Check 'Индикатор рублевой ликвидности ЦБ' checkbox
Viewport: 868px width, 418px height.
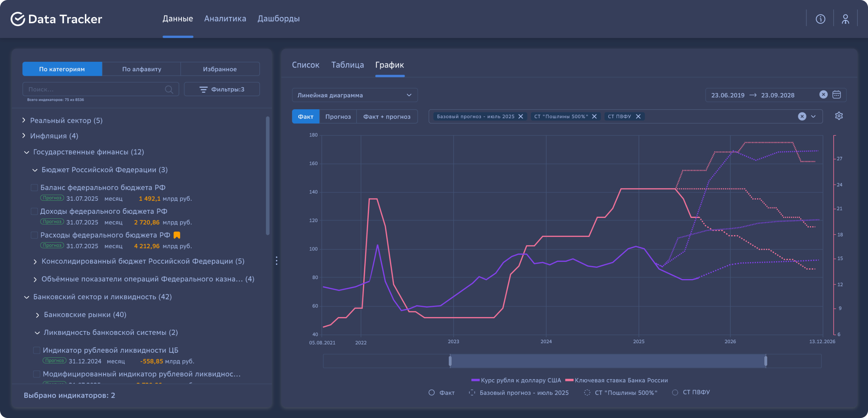36,350
